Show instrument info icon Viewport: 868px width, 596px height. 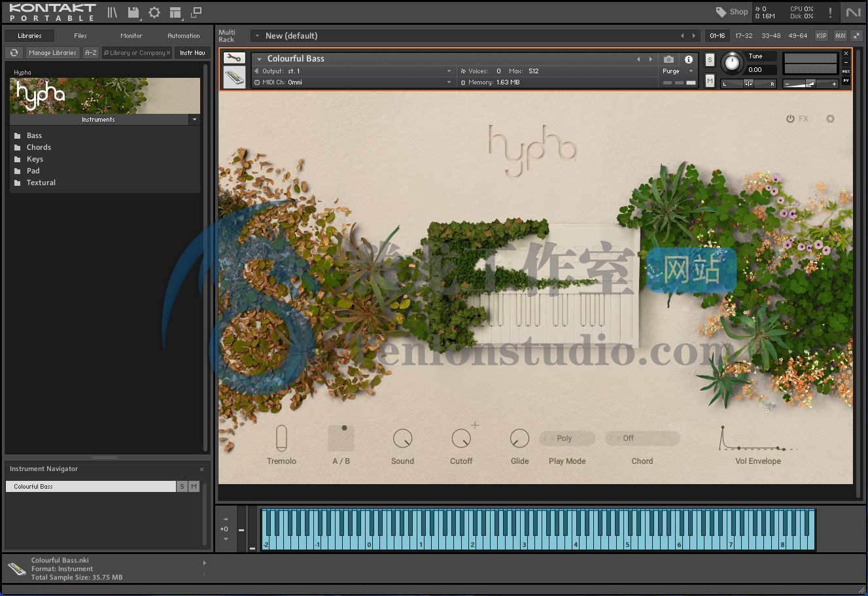coord(688,60)
